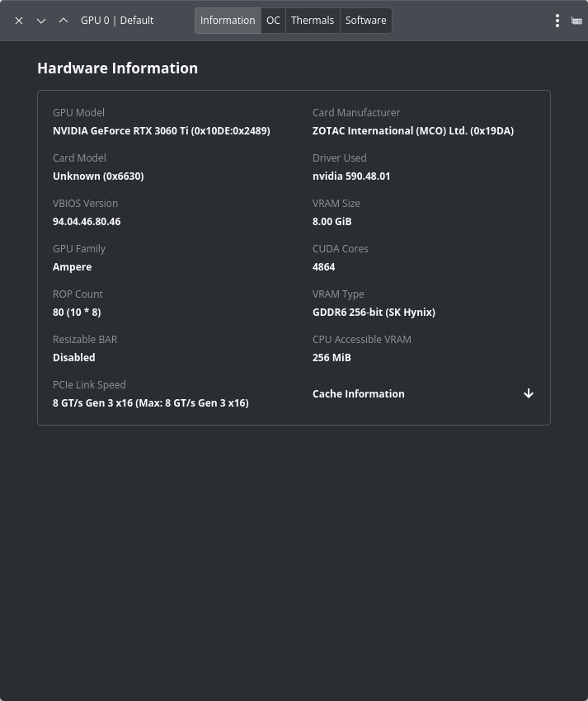Image resolution: width=588 pixels, height=701 pixels.
Task: Click the down chevron in the header
Action: (41, 21)
